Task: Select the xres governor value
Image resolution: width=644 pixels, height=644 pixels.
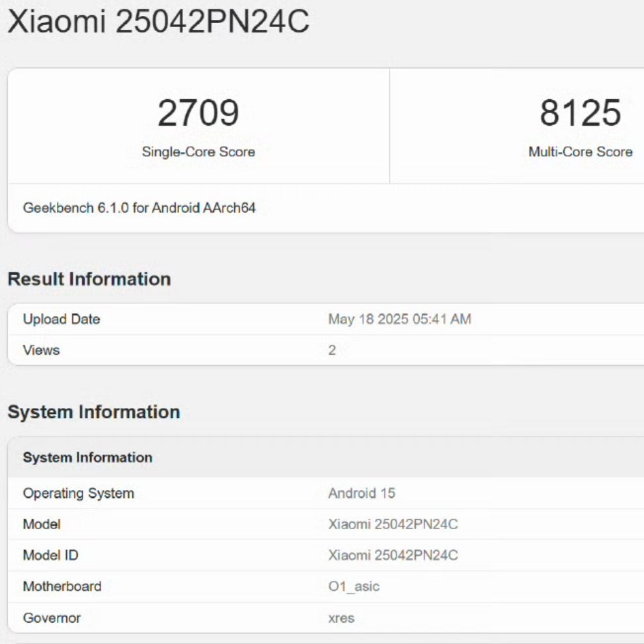Action: [x=341, y=618]
